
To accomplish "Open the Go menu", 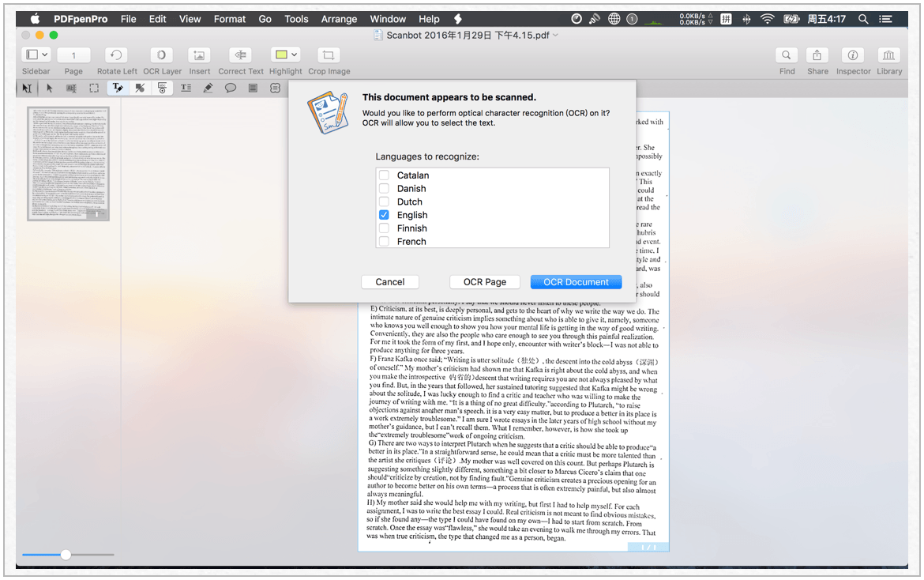I will [x=265, y=19].
